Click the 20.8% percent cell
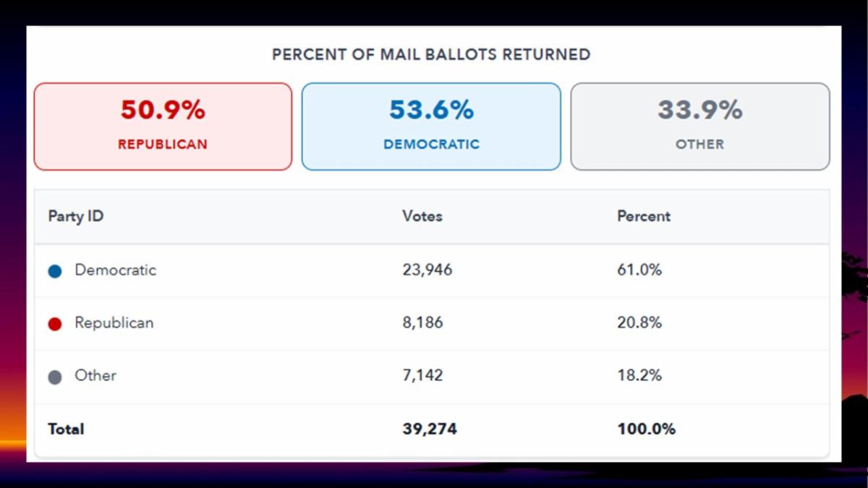868x488 pixels. [639, 323]
